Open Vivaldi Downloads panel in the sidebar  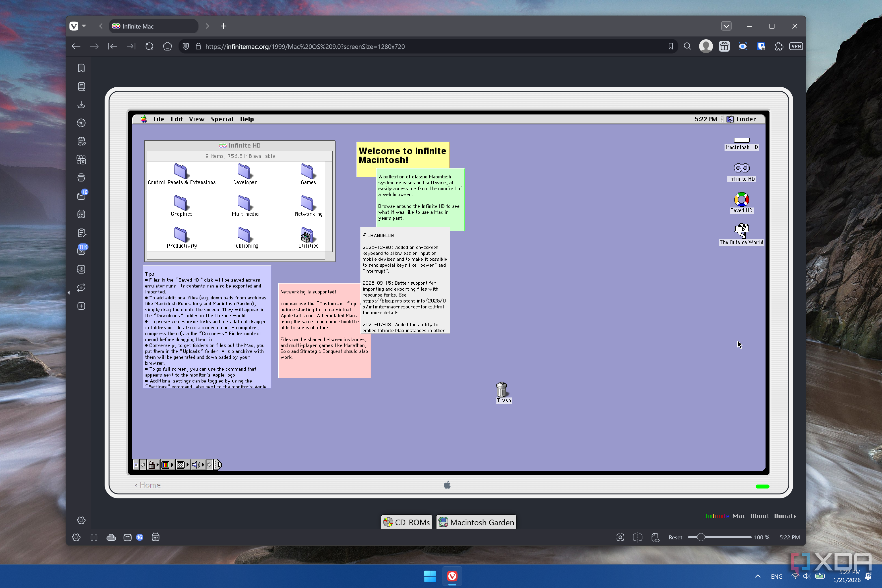click(x=81, y=105)
